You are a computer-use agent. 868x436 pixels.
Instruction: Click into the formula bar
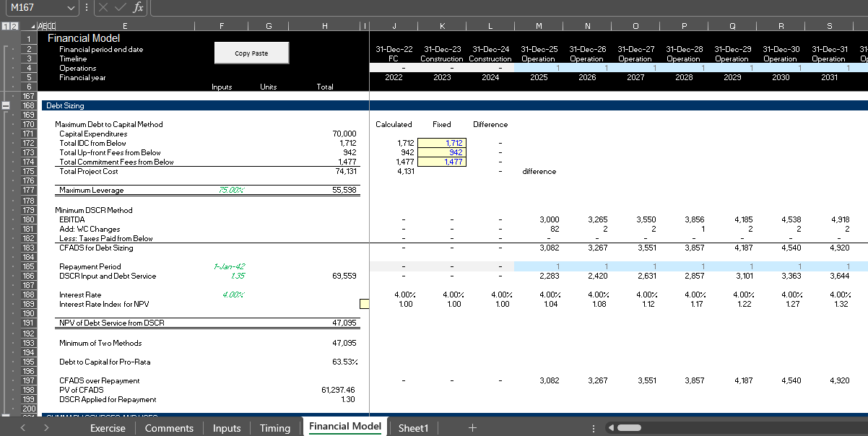508,7
